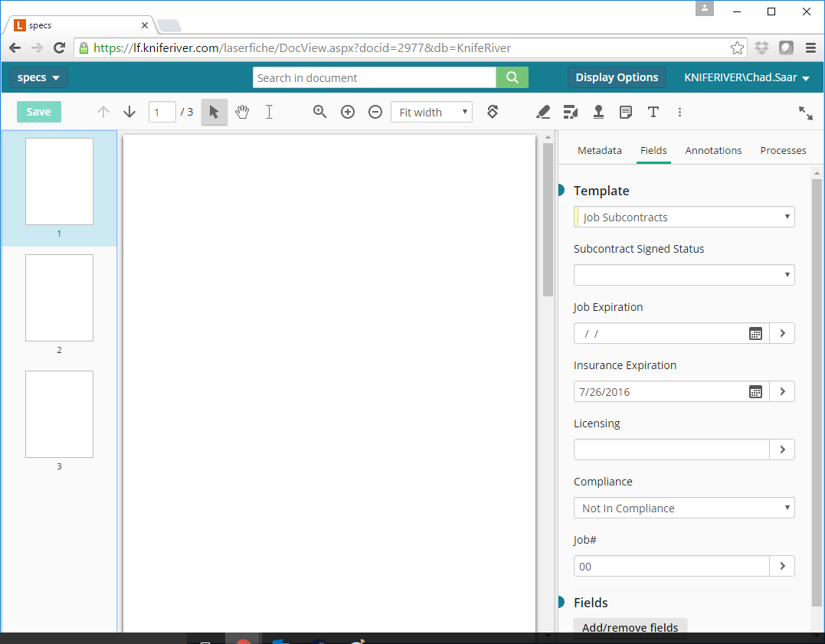Click Display Options button
The width and height of the screenshot is (825, 644).
(x=617, y=77)
